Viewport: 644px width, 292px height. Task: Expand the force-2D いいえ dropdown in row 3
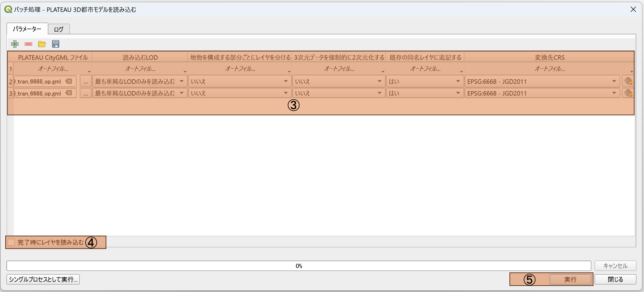339,93
